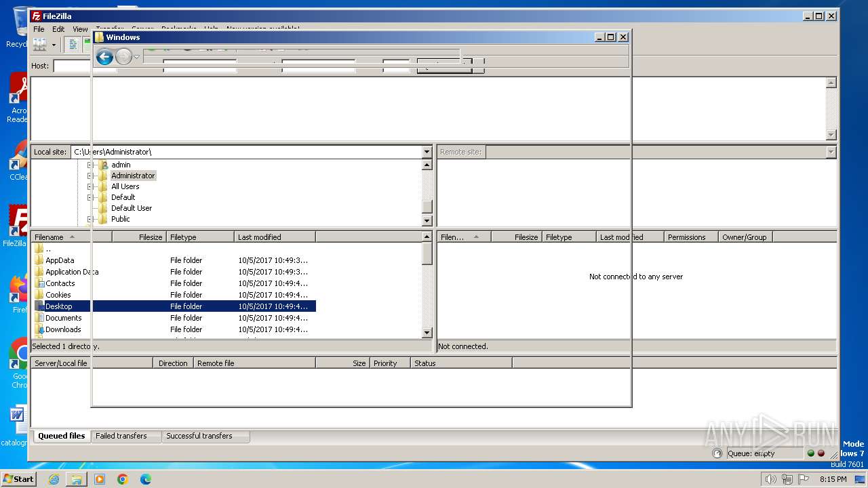Click the Host input field
The width and height of the screenshot is (868, 488).
73,66
